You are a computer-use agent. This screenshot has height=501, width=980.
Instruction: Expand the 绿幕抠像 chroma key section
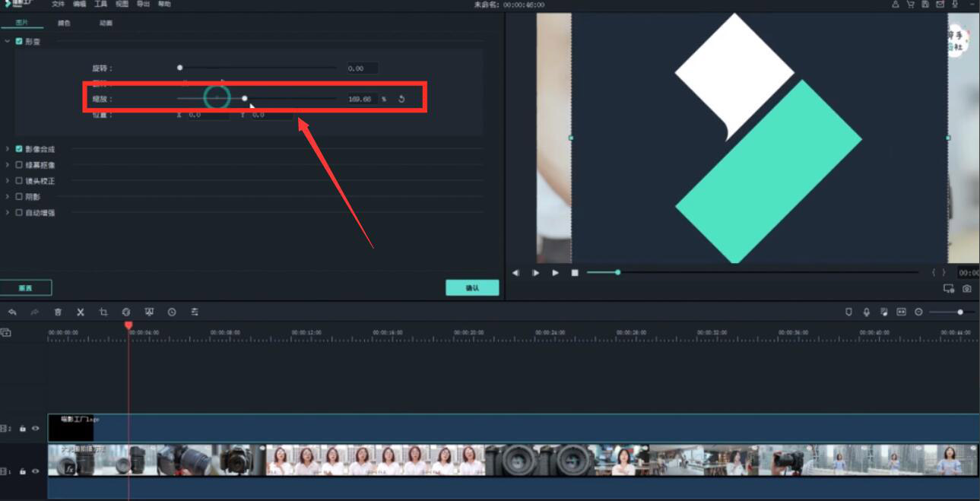click(x=8, y=165)
